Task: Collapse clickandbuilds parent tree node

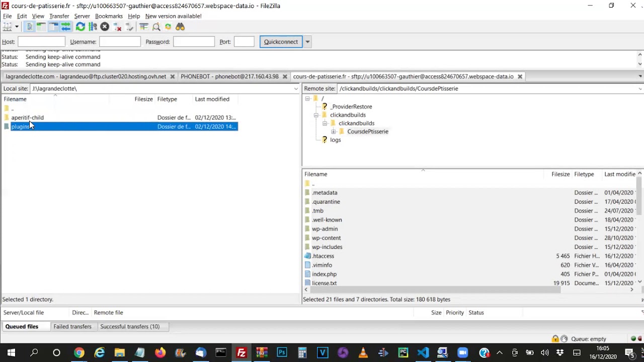Action: (x=316, y=115)
